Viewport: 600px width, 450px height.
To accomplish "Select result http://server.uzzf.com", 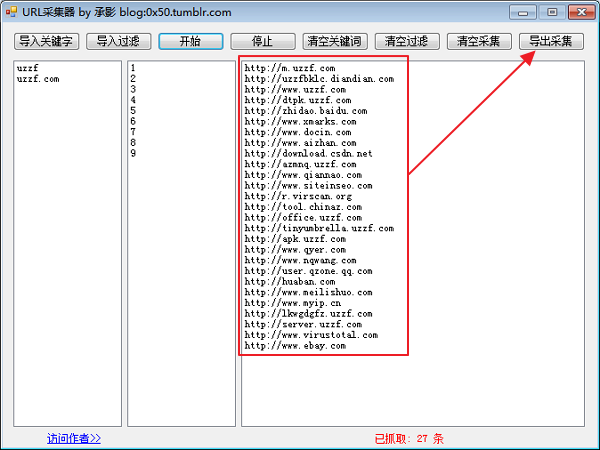I will pos(303,324).
